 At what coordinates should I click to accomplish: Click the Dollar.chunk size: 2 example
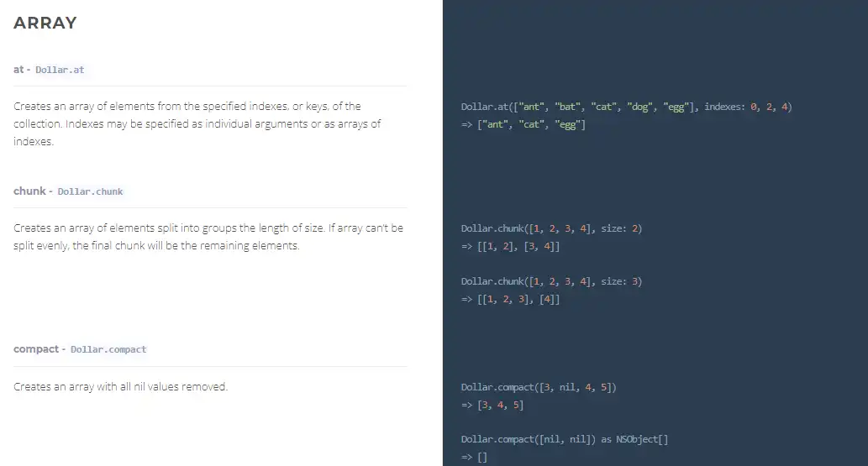(551, 228)
